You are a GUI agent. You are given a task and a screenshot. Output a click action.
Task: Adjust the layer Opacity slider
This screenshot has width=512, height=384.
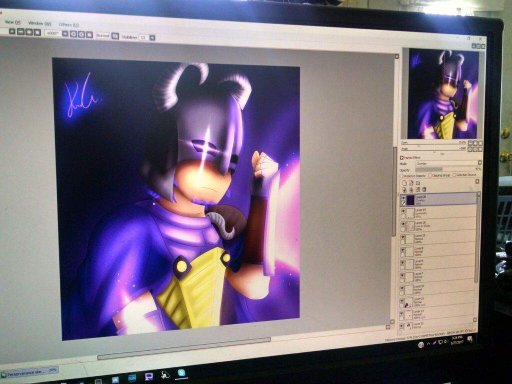point(448,169)
